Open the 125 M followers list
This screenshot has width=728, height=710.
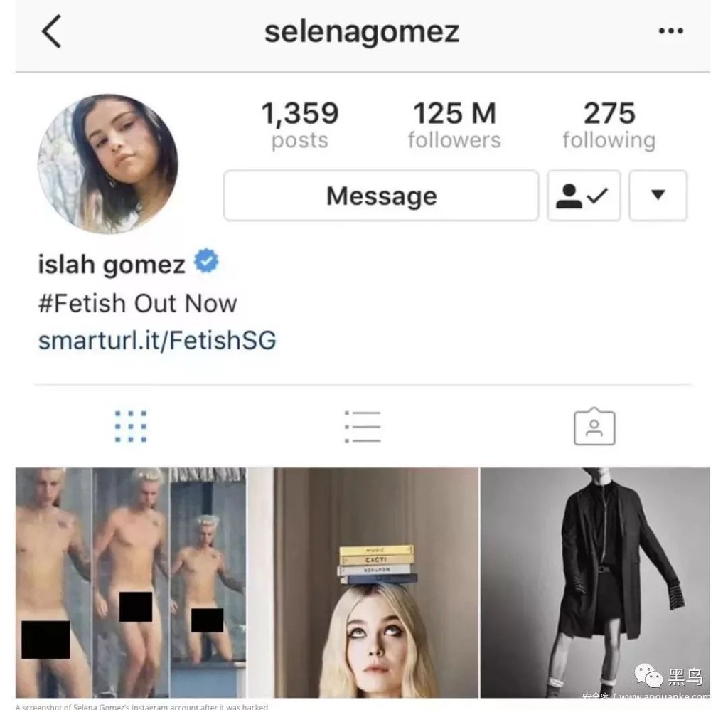tap(454, 125)
